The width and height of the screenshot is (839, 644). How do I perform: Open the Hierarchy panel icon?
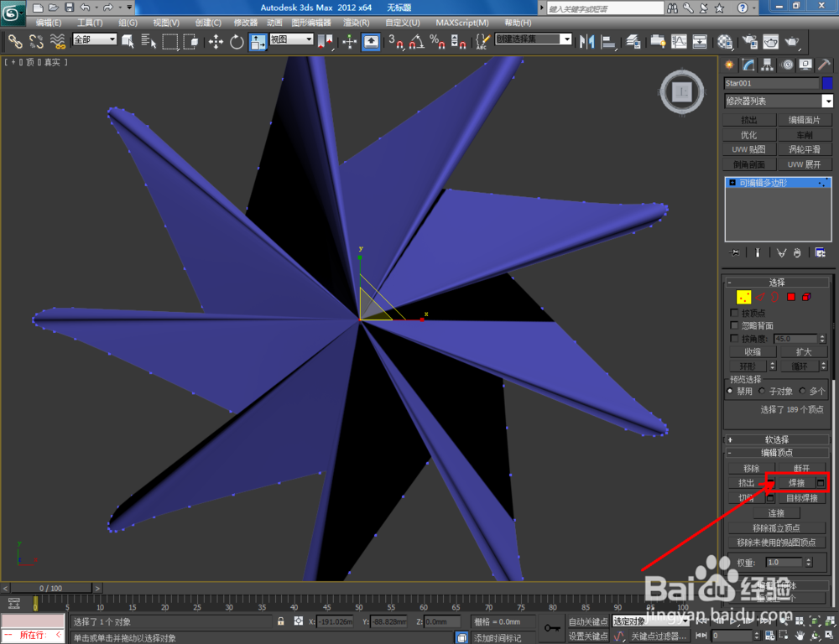(768, 65)
